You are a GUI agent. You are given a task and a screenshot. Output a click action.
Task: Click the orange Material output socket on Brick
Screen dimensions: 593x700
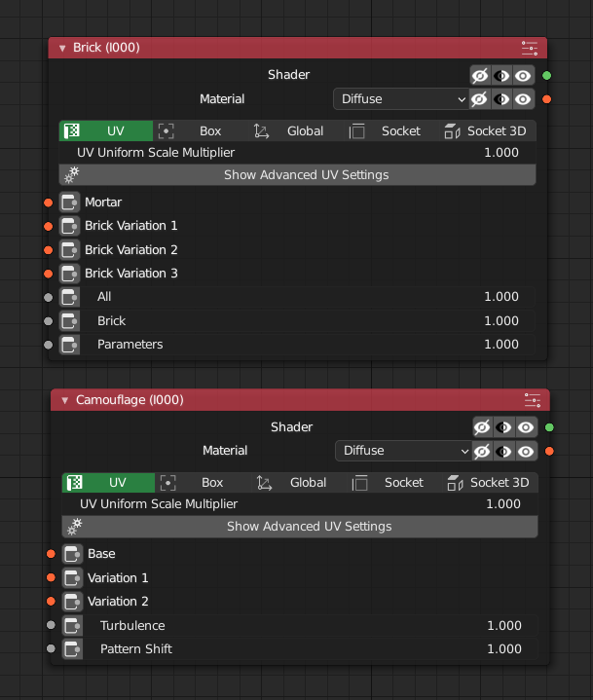tap(546, 99)
